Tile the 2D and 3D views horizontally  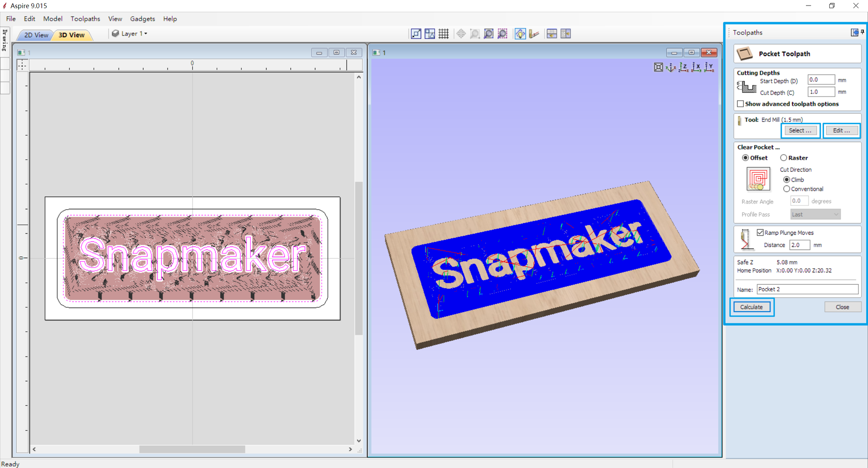[552, 33]
